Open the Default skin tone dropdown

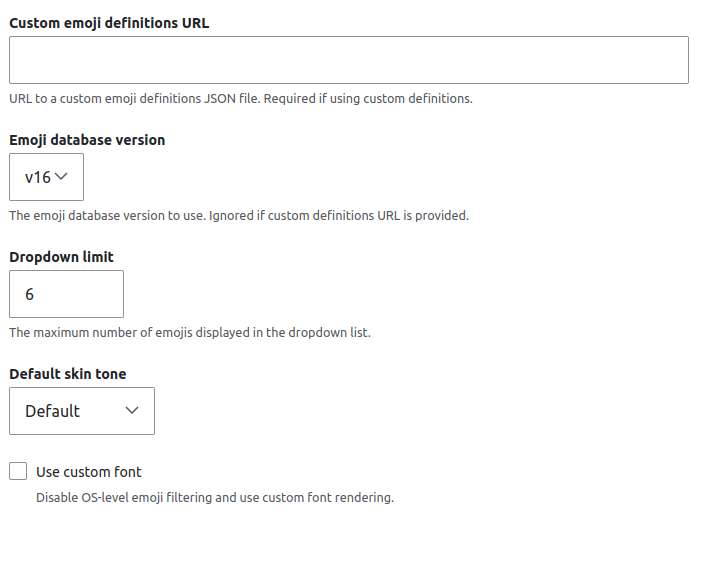(82, 411)
